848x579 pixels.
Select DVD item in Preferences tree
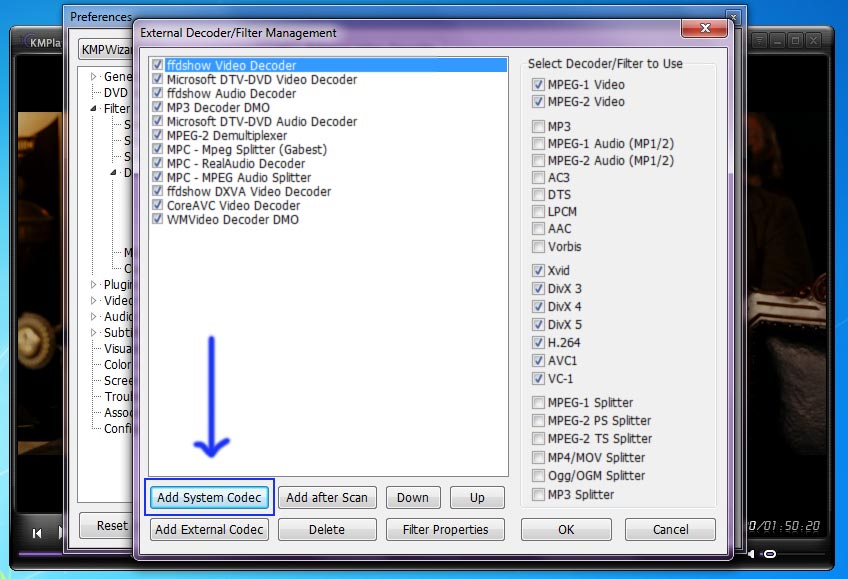(115, 92)
